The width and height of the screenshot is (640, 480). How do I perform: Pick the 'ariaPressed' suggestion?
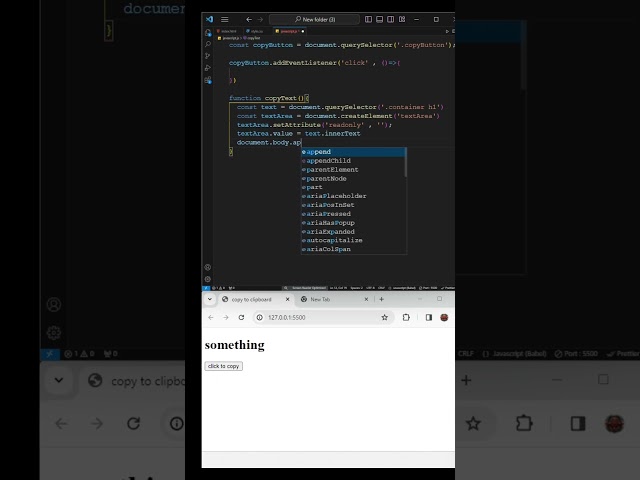coord(353,214)
